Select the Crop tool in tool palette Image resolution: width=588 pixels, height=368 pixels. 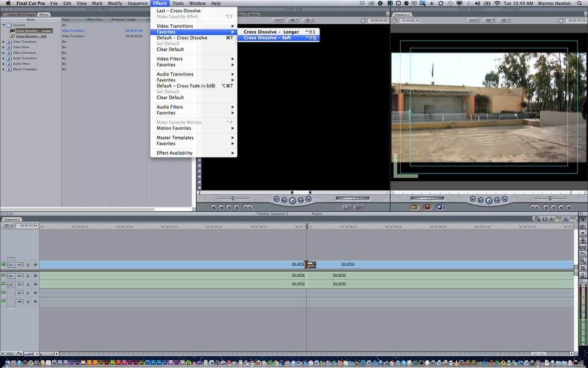[x=583, y=268]
